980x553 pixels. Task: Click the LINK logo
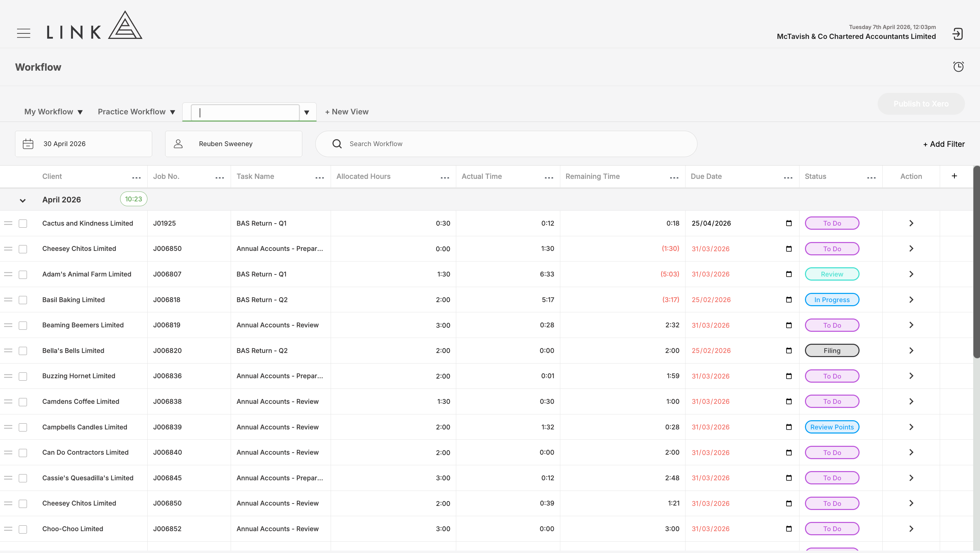point(94,25)
